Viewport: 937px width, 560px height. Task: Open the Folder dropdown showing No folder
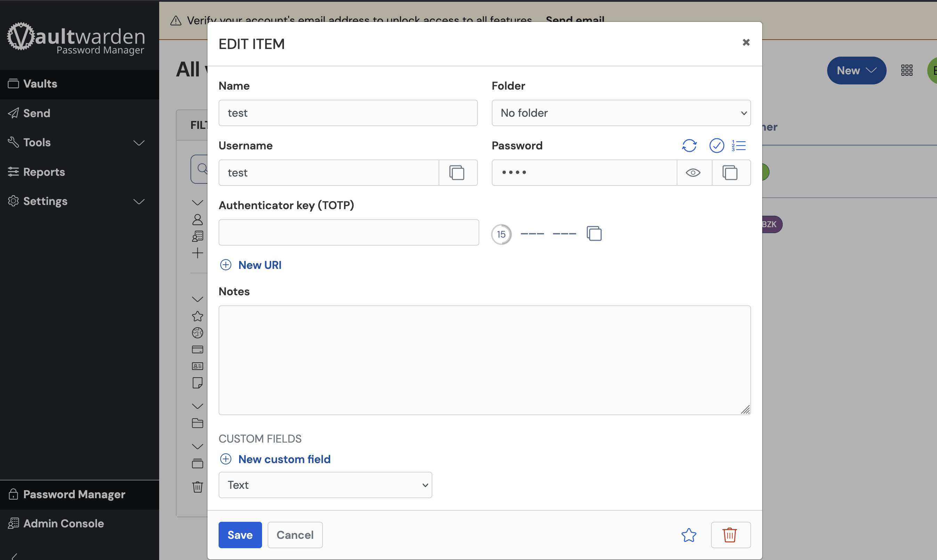(x=621, y=113)
